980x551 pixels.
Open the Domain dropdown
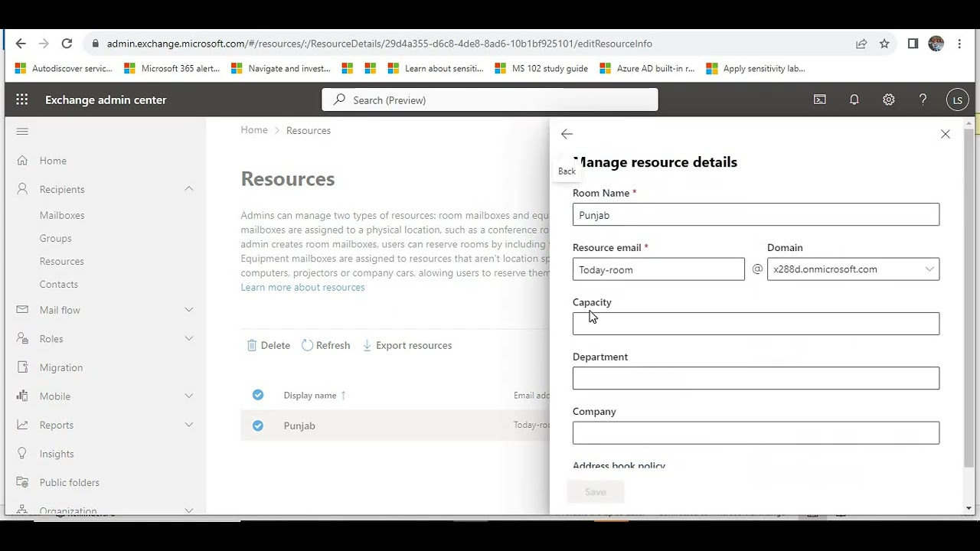click(853, 269)
